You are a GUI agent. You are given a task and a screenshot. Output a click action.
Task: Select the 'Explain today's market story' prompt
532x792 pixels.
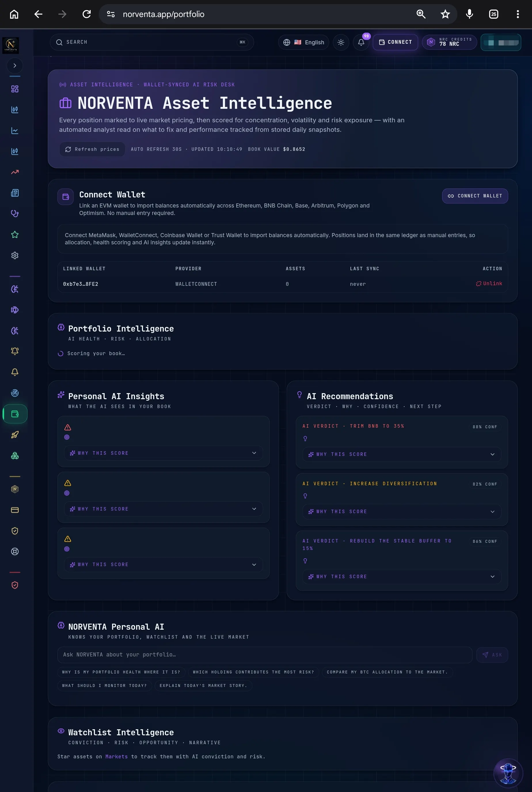coord(203,686)
